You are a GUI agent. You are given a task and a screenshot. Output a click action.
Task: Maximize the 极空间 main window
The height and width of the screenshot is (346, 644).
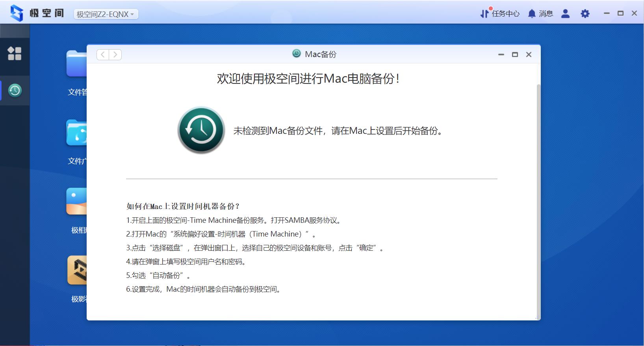[x=620, y=13]
